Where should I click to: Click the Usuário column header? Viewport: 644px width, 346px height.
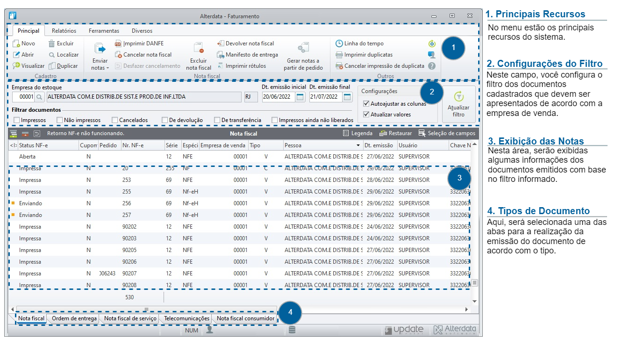(422, 145)
